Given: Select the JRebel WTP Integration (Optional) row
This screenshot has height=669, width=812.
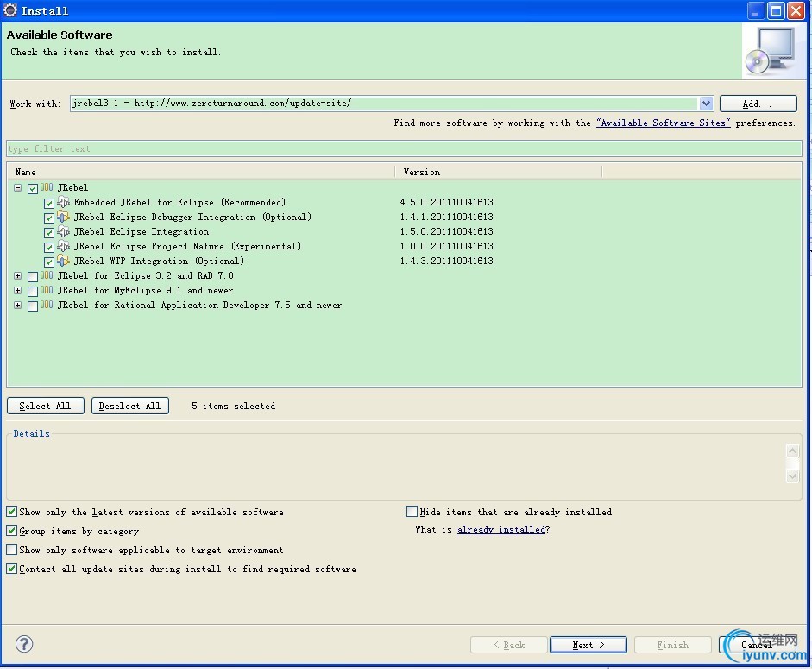Looking at the screenshot, I should tap(159, 261).
